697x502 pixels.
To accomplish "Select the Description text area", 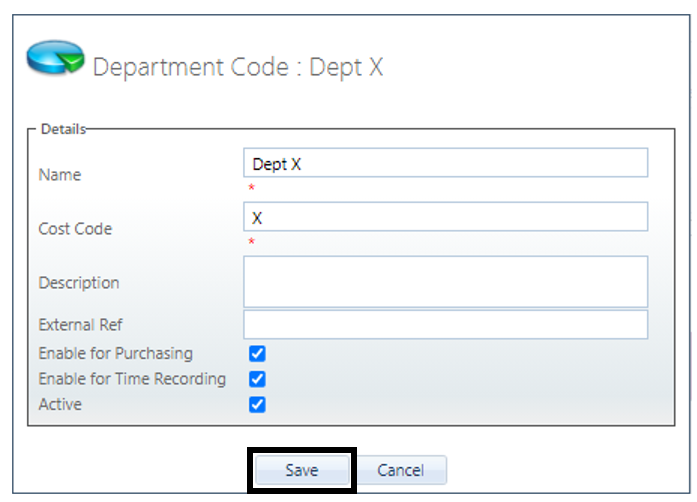I will coord(445,281).
